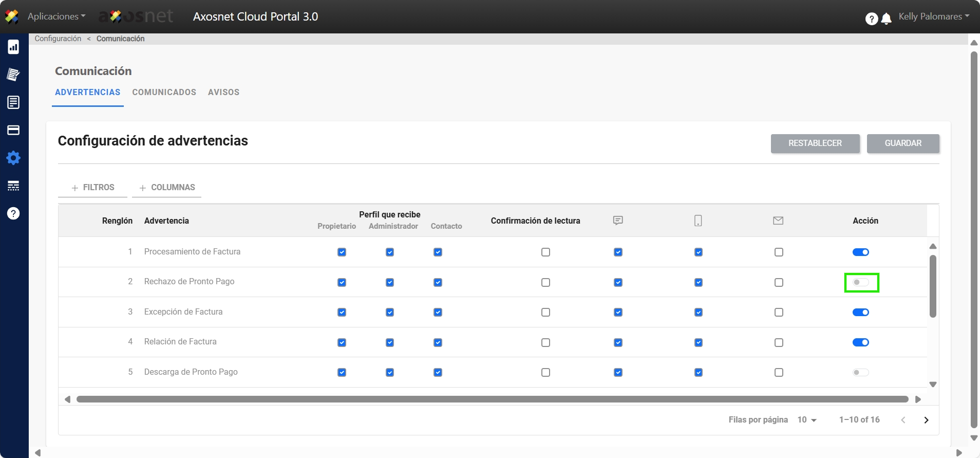
Task: Click the sidebar help question mark icon
Action: (13, 213)
